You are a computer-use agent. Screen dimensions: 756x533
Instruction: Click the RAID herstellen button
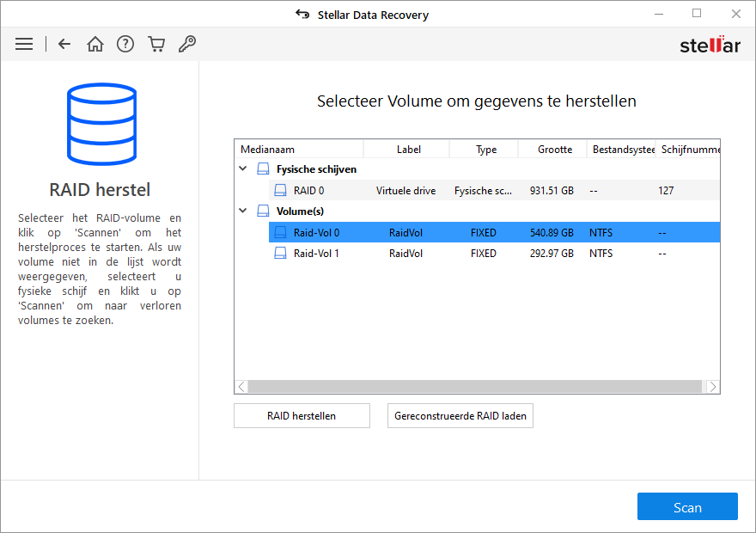tap(302, 416)
